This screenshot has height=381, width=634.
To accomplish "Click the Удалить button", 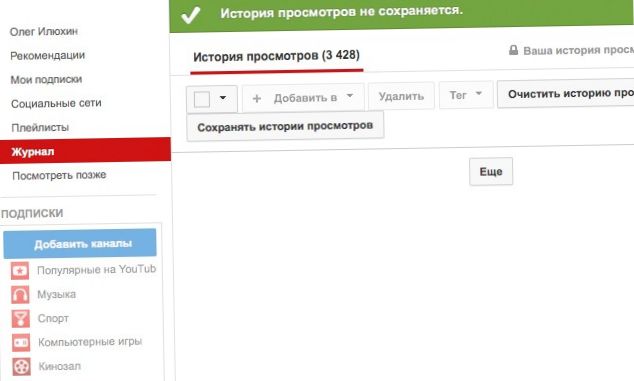I will click(x=401, y=96).
